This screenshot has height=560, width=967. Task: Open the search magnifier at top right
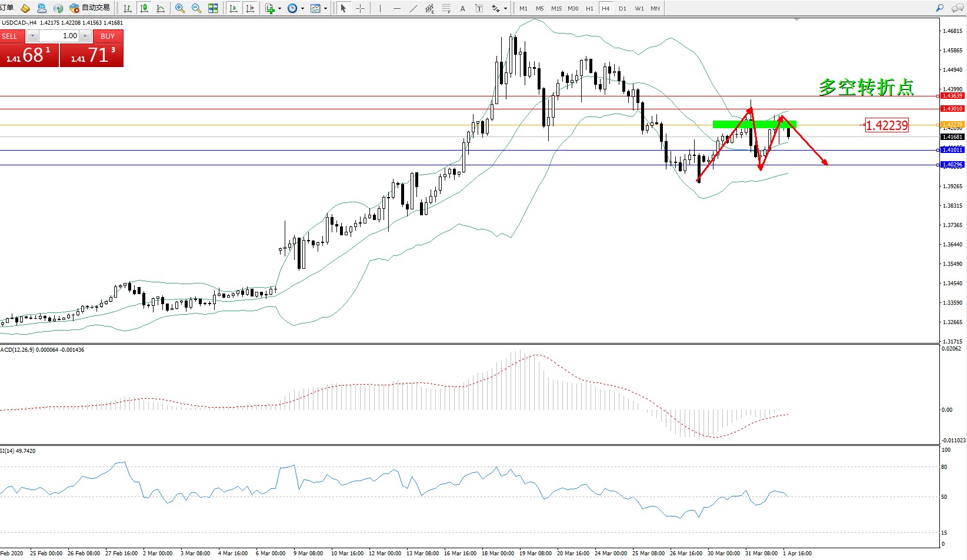click(x=939, y=8)
